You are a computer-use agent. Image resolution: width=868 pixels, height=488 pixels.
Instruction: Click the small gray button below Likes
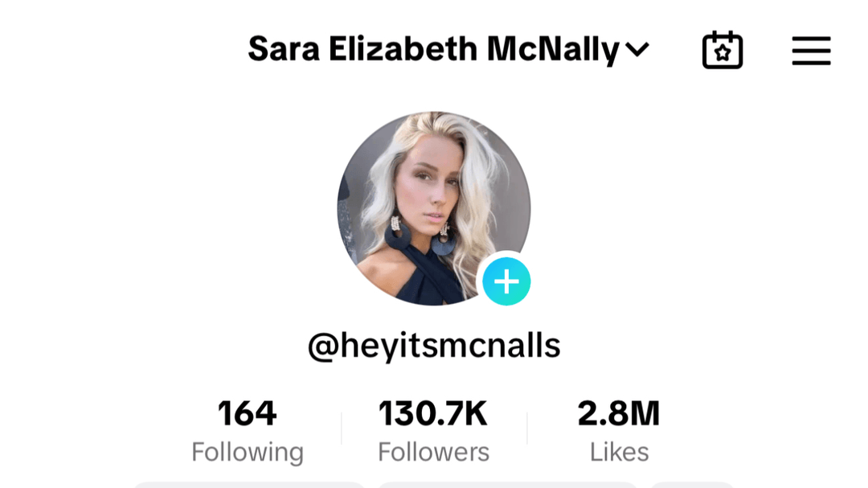693,486
